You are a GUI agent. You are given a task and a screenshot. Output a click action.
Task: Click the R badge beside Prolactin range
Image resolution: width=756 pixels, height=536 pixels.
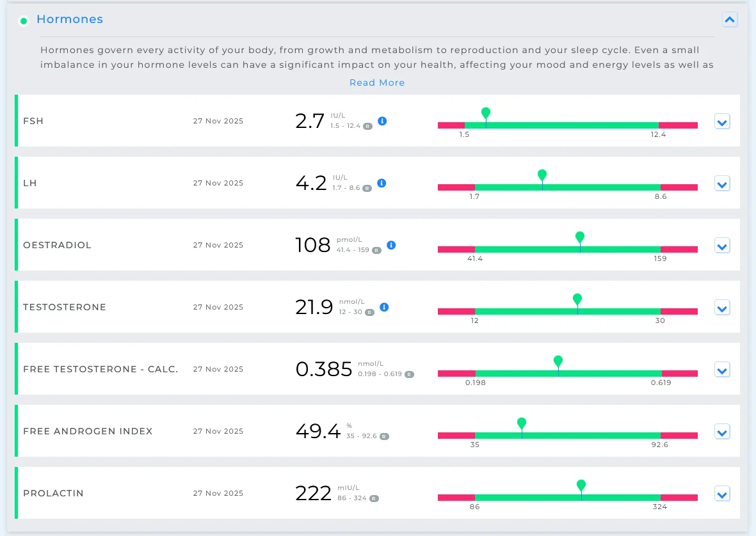coord(374,498)
